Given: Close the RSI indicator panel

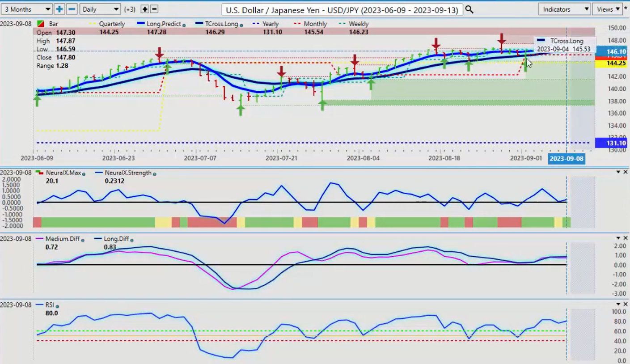Looking at the screenshot, I should tap(626, 304).
